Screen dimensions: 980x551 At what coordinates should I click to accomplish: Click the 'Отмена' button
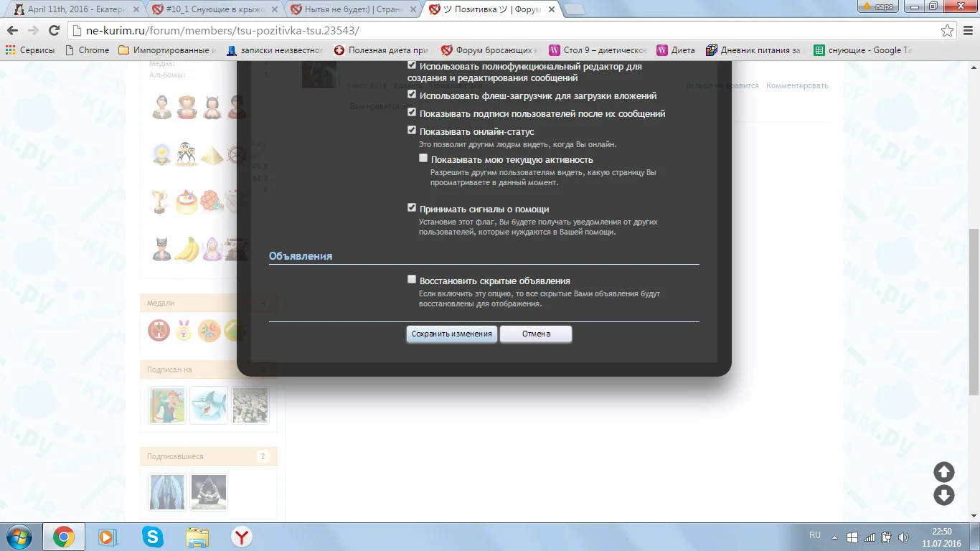tap(536, 334)
